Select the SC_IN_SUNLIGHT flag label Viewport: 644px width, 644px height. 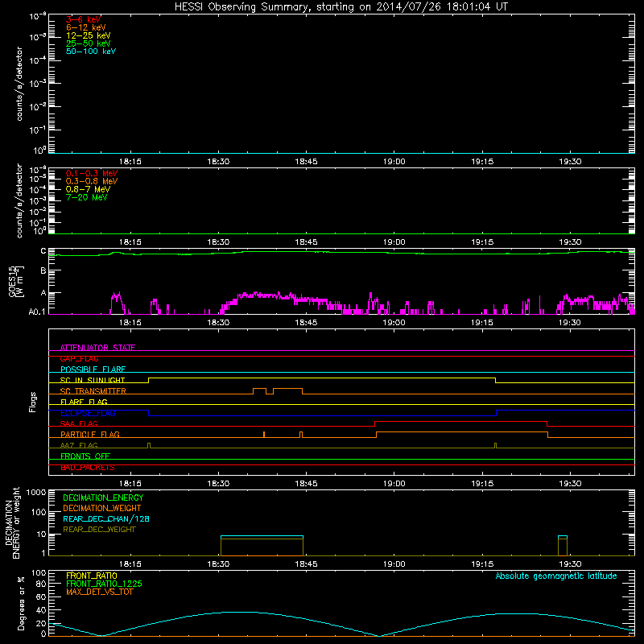click(x=93, y=380)
